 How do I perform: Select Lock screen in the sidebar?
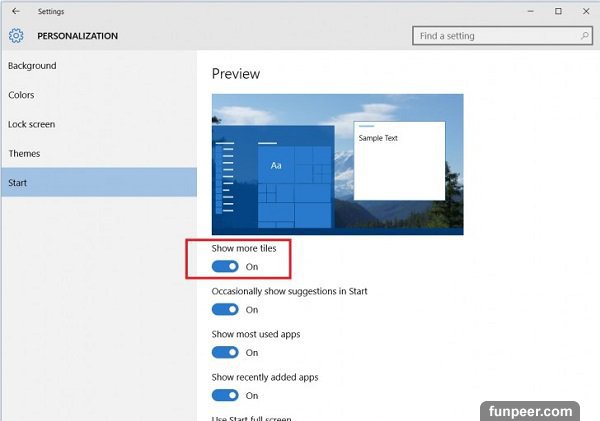tap(31, 125)
